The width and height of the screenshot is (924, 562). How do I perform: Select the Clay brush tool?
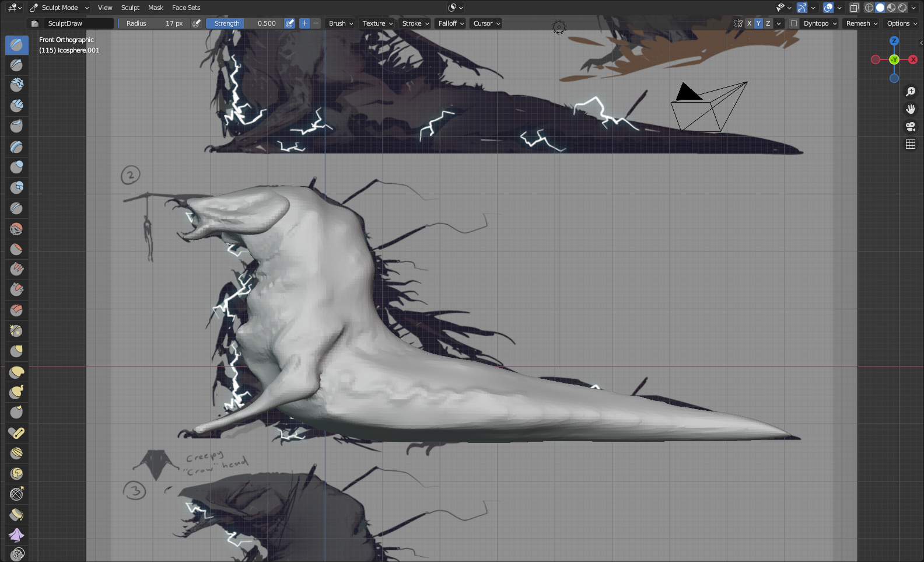pyautogui.click(x=17, y=86)
